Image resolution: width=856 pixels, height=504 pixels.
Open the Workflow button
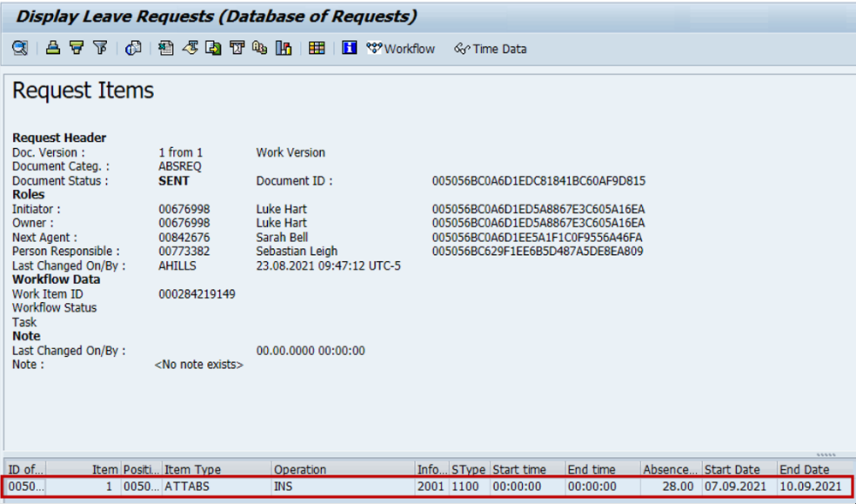pyautogui.click(x=401, y=49)
